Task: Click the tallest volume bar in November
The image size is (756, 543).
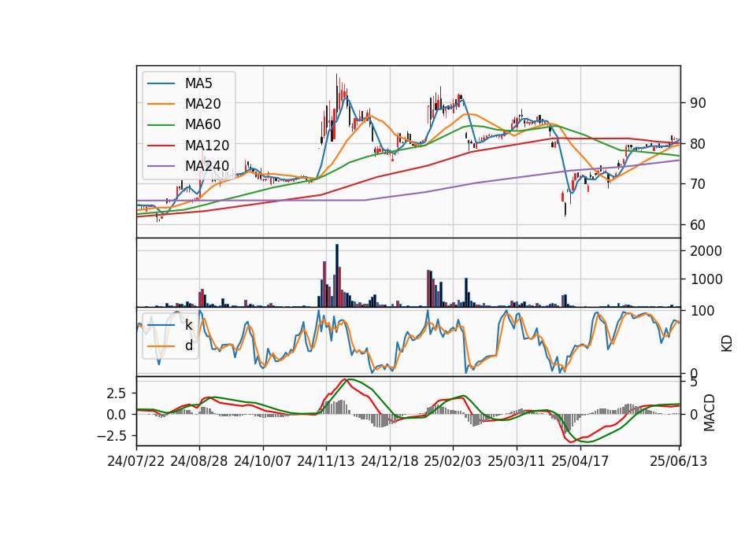Action: (337, 275)
